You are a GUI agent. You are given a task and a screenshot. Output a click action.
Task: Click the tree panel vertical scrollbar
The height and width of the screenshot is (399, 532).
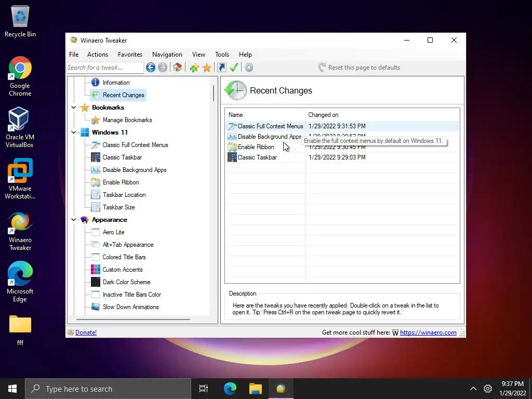coord(214,93)
